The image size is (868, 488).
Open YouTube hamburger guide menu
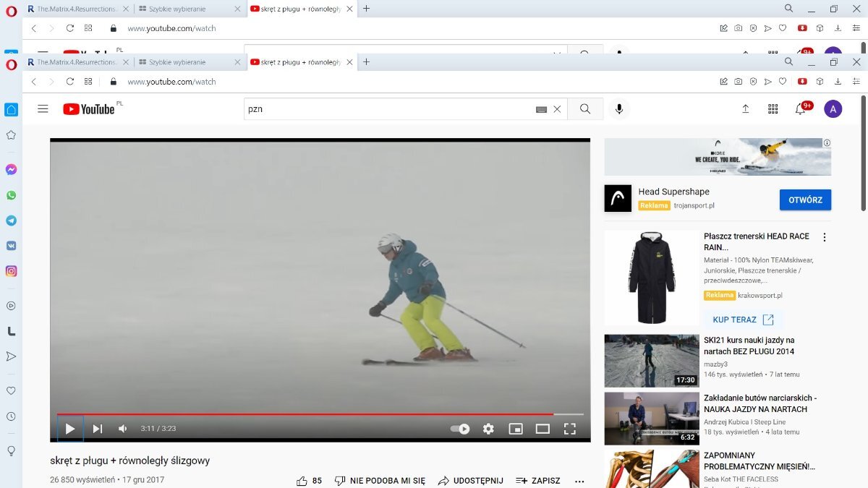(43, 109)
